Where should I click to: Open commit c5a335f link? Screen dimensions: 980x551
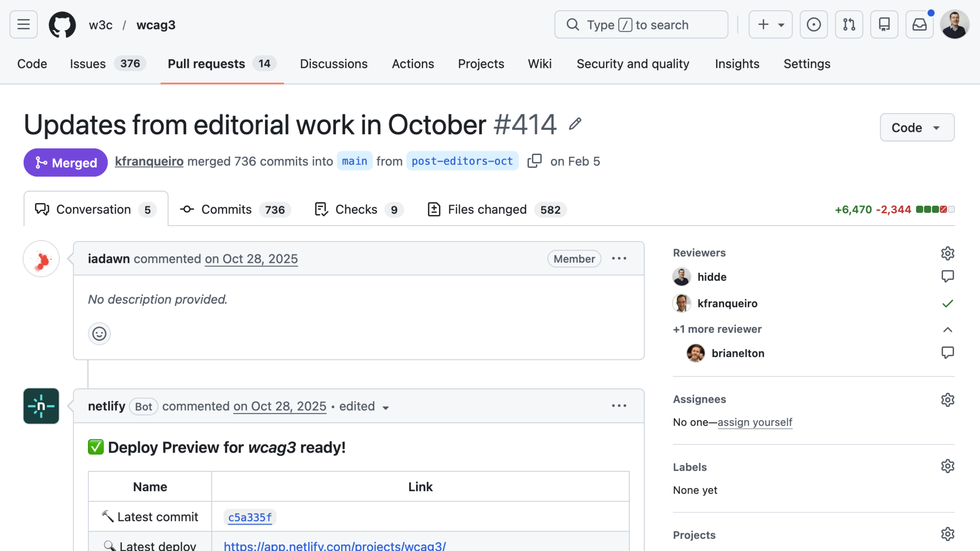click(250, 517)
